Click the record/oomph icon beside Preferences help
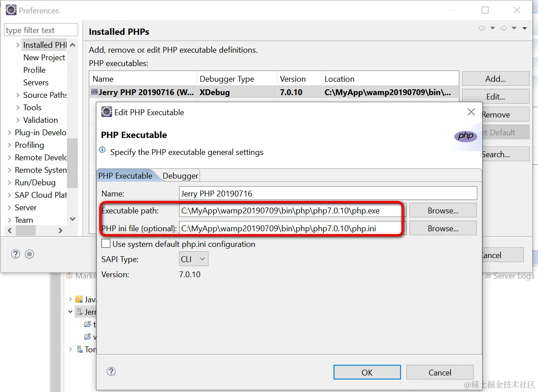Image resolution: width=538 pixels, height=392 pixels. 29,254
